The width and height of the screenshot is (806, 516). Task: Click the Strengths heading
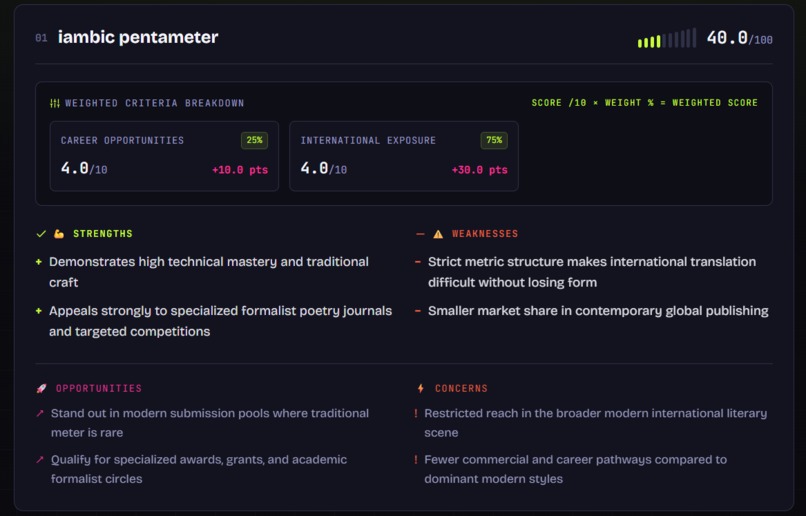coord(103,234)
